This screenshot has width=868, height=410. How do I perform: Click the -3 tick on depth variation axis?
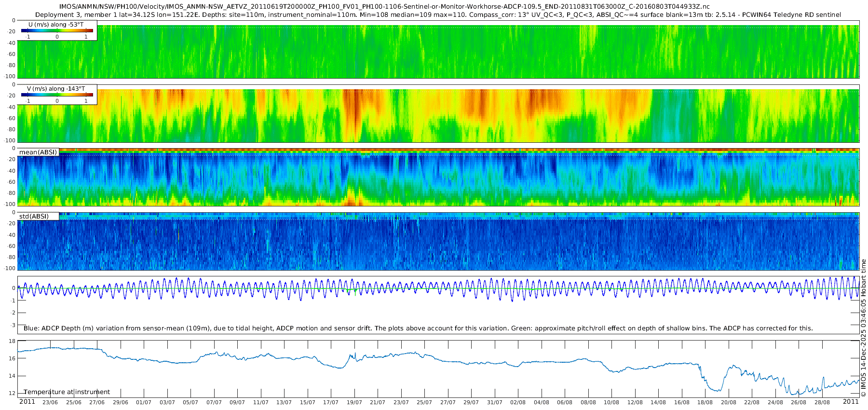tap(12, 325)
